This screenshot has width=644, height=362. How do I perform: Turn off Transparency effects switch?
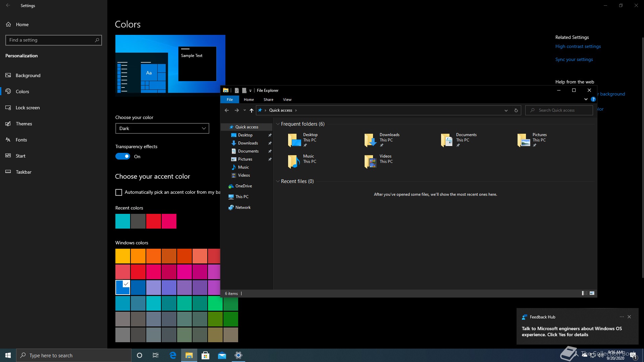pos(123,157)
